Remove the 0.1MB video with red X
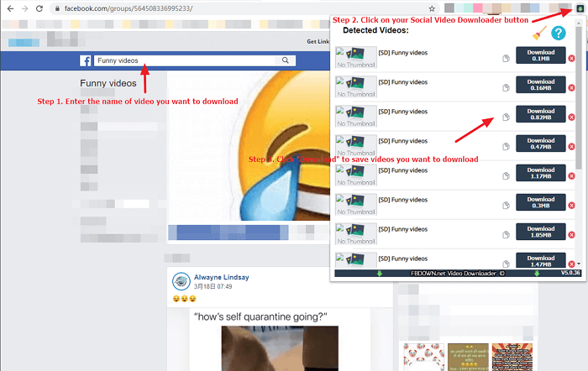588x371 pixels. [571, 59]
